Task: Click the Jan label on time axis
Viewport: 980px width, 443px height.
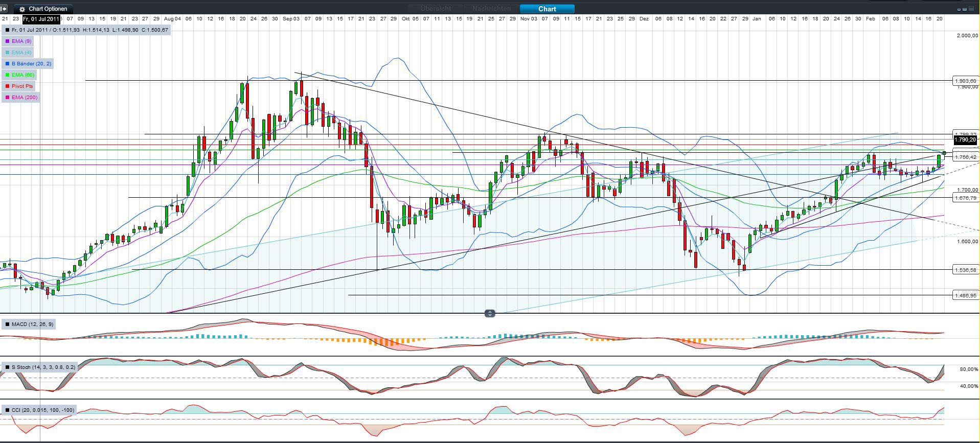Action: 757,19
